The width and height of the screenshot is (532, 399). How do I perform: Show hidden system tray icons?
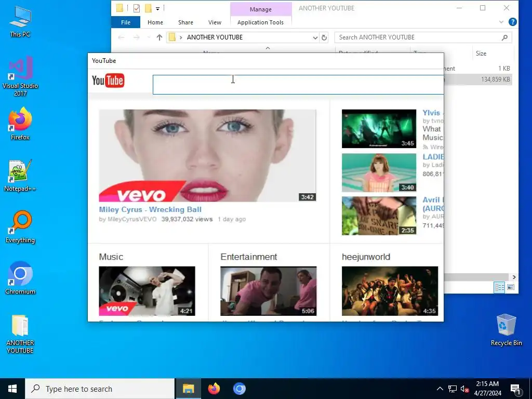[440, 389]
